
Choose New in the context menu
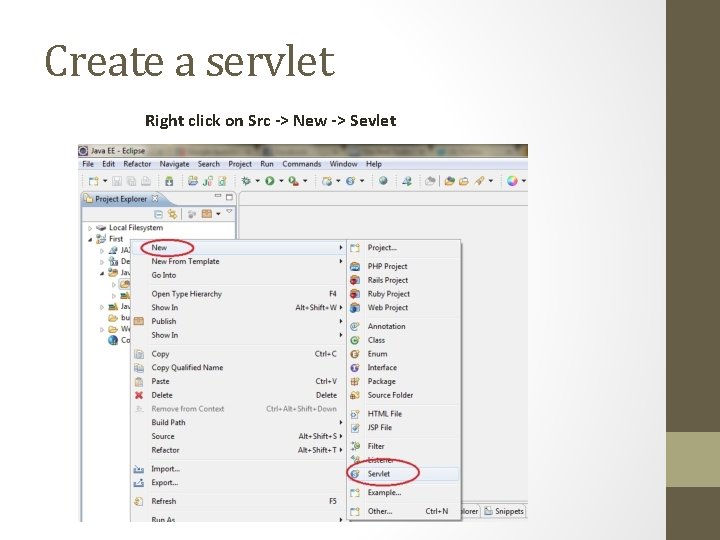(238, 248)
